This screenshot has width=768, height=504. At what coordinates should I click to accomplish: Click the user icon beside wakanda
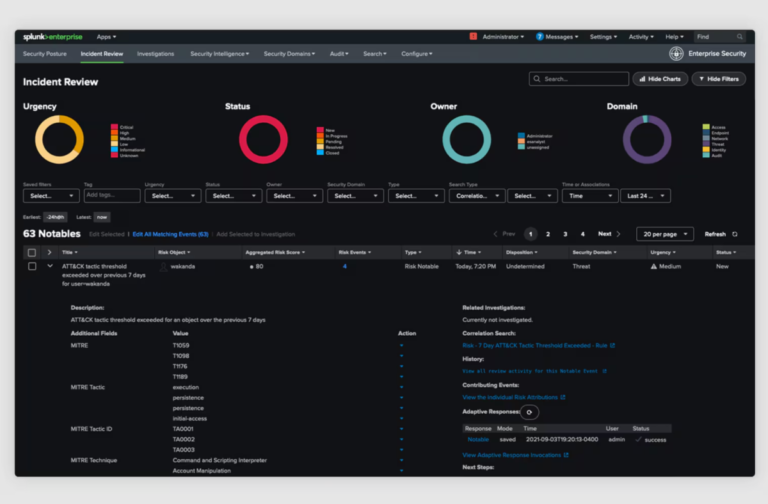(164, 267)
